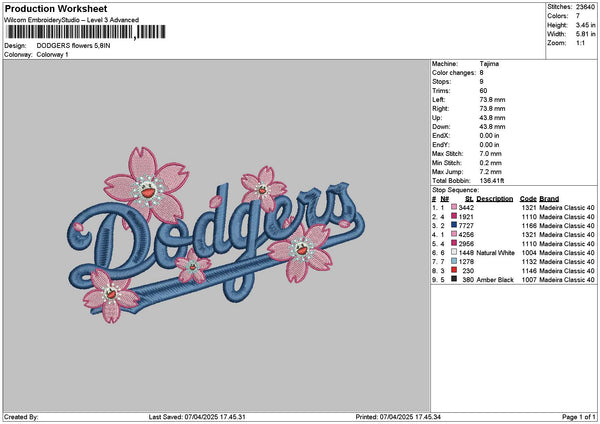The width and height of the screenshot is (600, 424).
Task: Select the Stitches value 23640
Action: (x=585, y=7)
